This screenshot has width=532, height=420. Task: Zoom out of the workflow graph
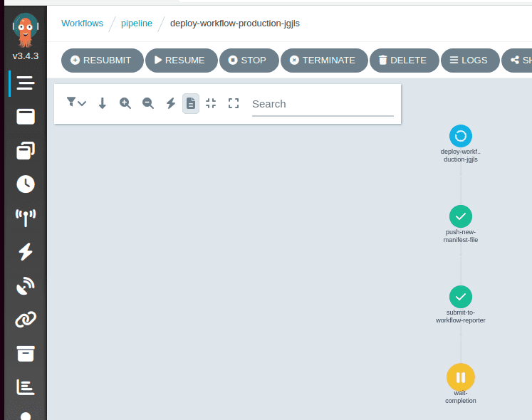[148, 103]
